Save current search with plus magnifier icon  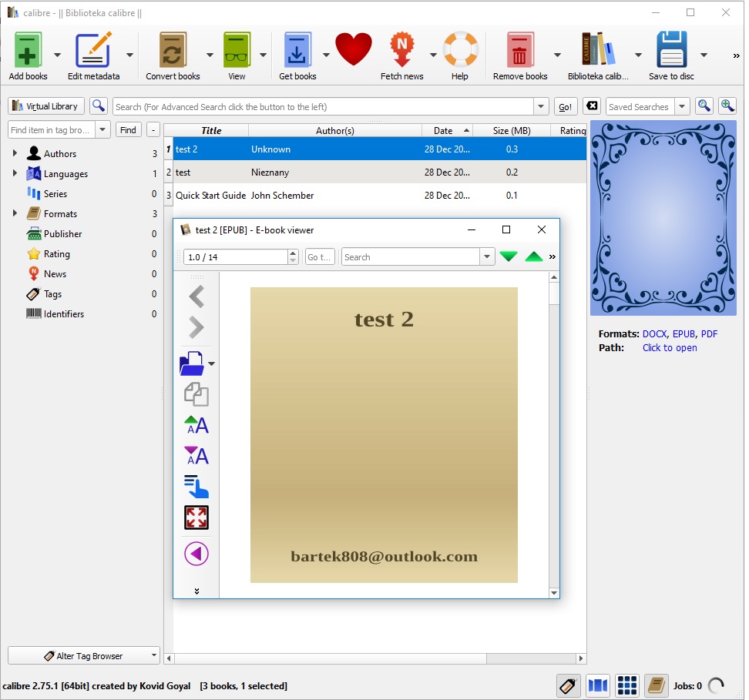[x=727, y=106]
